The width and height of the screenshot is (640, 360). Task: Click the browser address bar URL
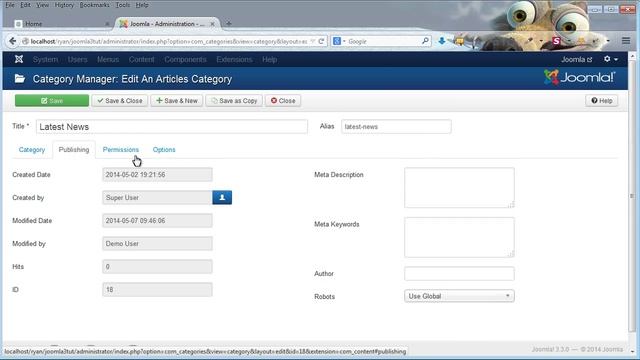pyautogui.click(x=168, y=41)
